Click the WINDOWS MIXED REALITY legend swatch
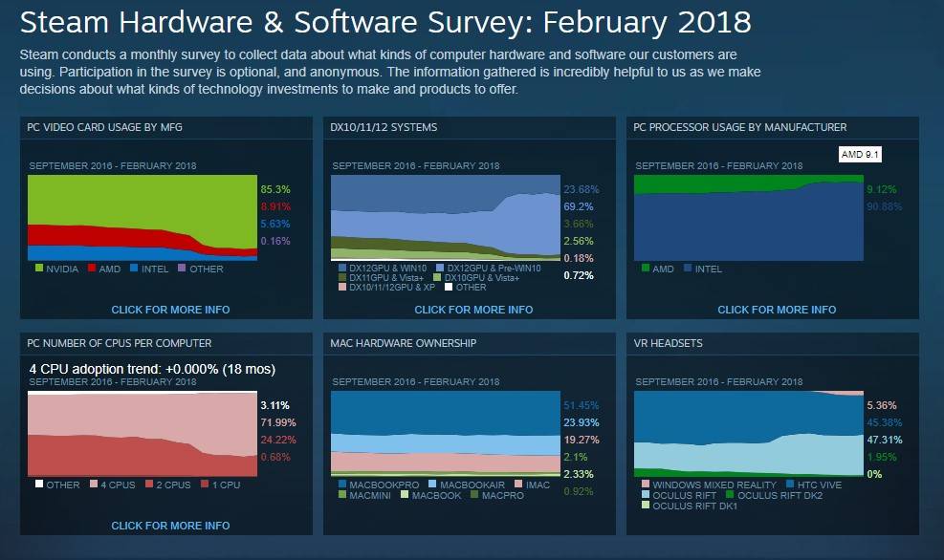This screenshot has height=560, width=944. (x=646, y=484)
